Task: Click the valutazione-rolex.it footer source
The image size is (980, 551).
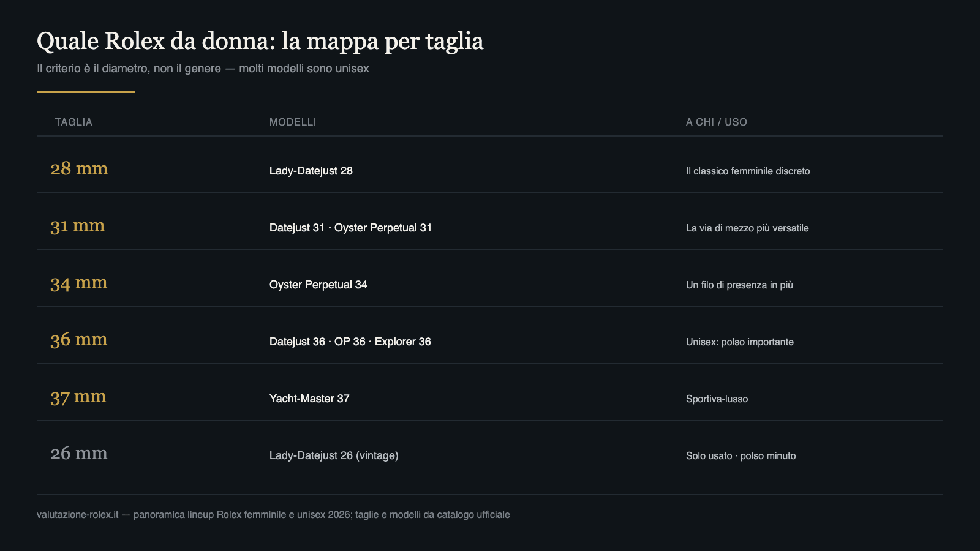Action: click(78, 514)
